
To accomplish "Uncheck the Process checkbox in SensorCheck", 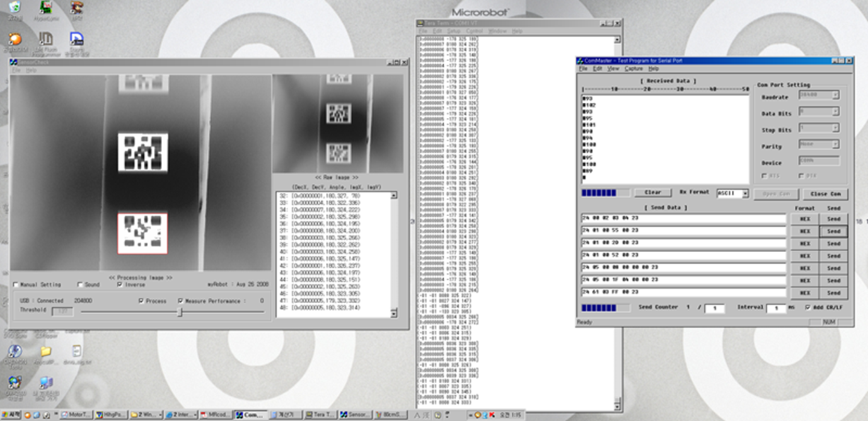I will pyautogui.click(x=141, y=301).
